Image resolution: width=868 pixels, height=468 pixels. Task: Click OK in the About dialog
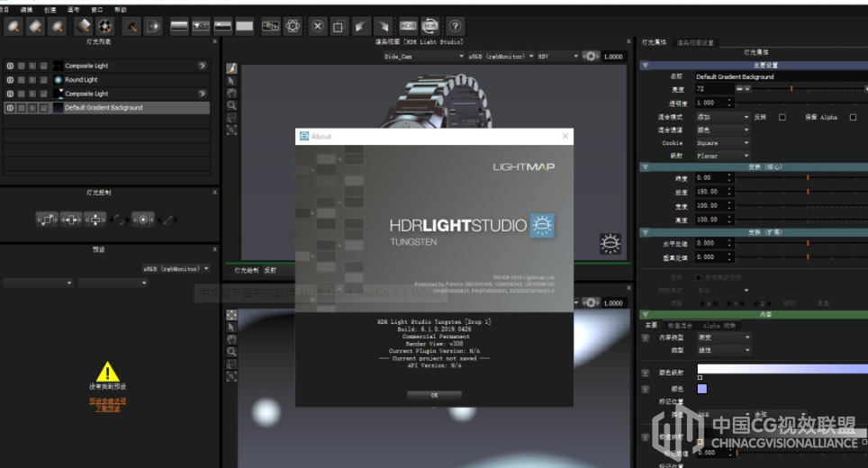[434, 395]
